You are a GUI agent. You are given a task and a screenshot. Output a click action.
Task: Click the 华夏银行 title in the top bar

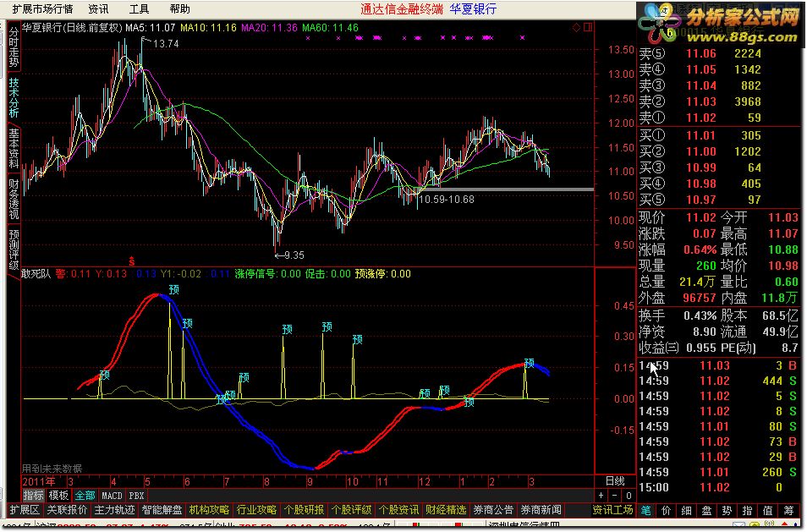click(473, 8)
